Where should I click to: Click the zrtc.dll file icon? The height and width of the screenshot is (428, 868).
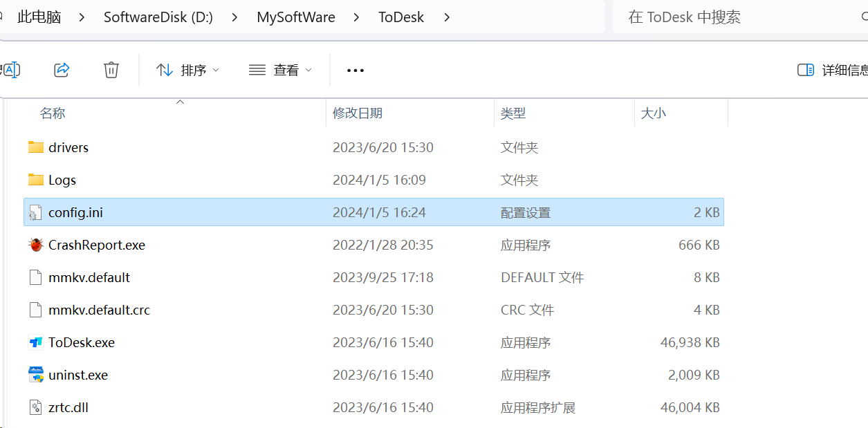(36, 407)
